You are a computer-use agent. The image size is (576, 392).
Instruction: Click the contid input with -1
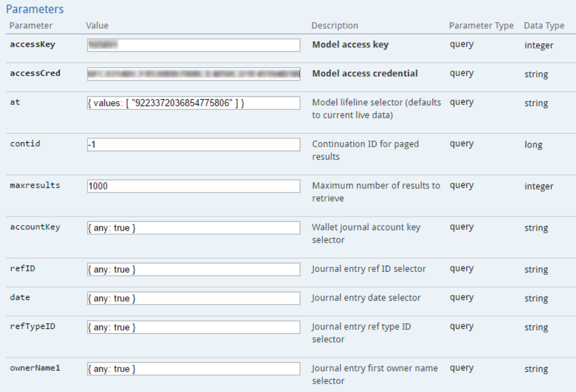click(194, 144)
